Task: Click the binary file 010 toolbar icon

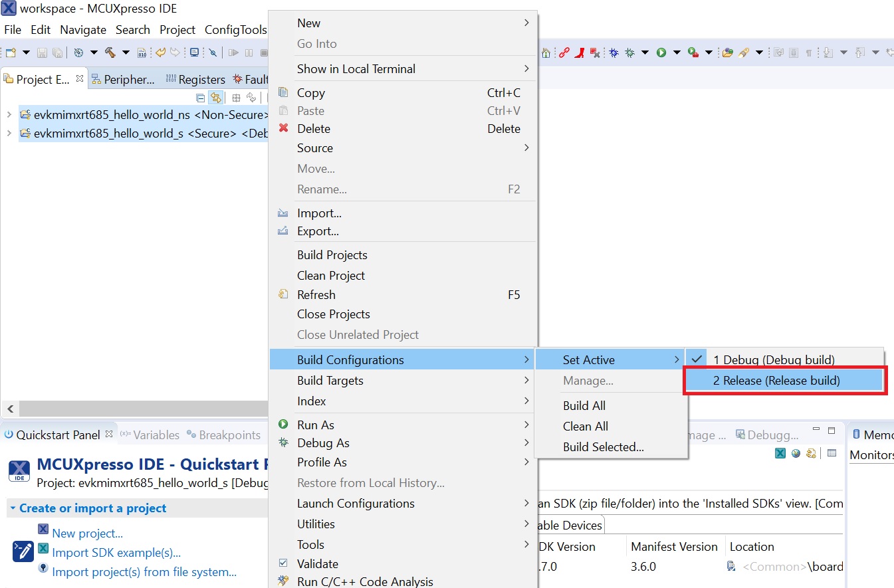Action: click(x=142, y=52)
